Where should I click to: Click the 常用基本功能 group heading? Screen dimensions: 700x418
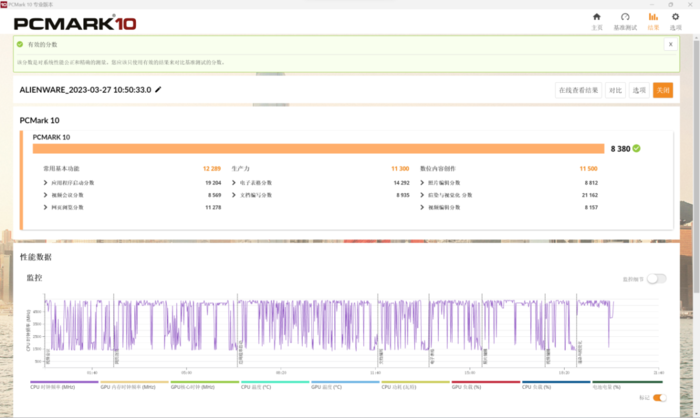(x=61, y=168)
